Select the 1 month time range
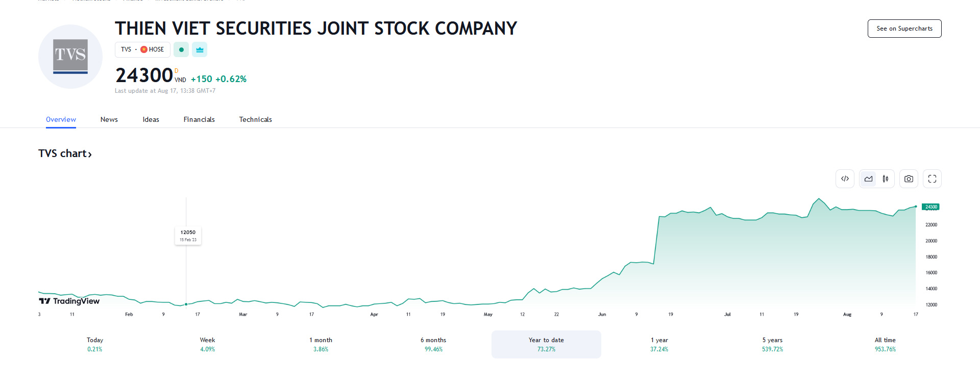 [x=321, y=344]
